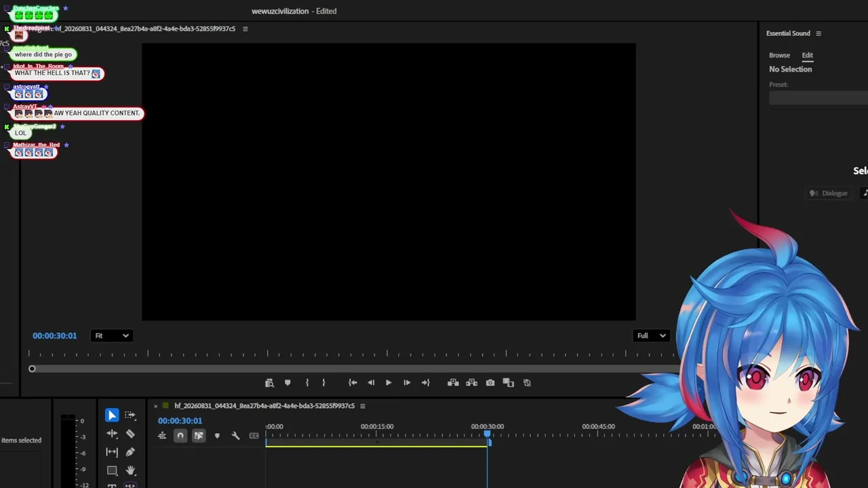Viewport: 868px width, 488px height.
Task: Click the Program Monitor zoom scroll bar handle
Action: click(32, 369)
